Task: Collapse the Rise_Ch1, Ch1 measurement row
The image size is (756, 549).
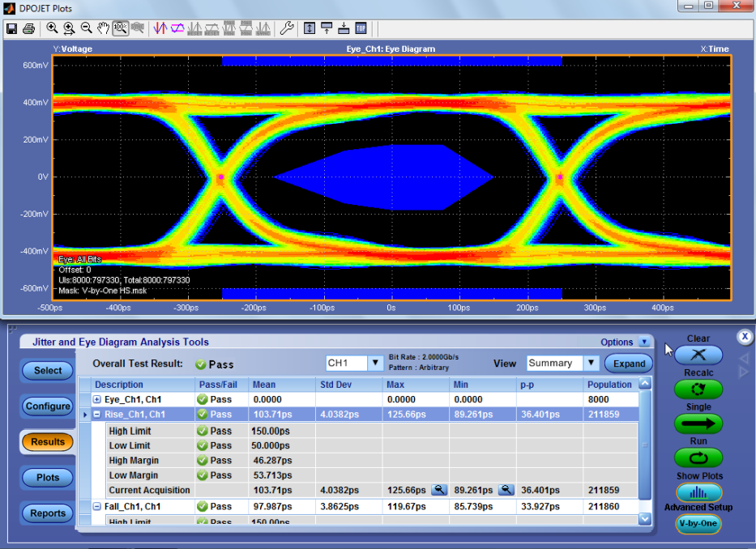Action: point(97,415)
